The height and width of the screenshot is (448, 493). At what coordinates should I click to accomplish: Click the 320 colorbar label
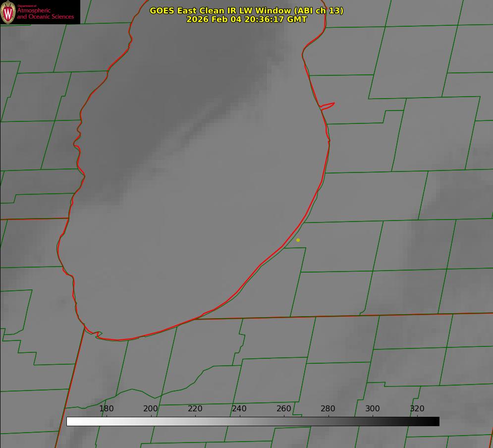(417, 408)
